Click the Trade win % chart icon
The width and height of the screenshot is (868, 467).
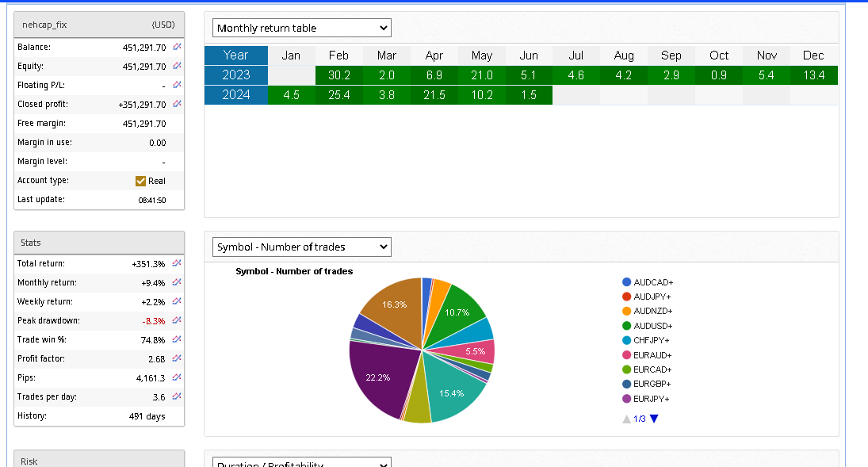click(176, 339)
